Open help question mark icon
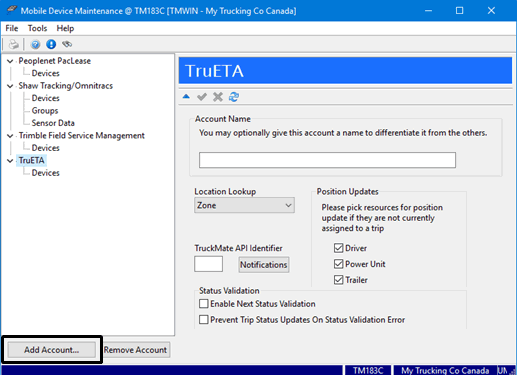The image size is (517, 375). click(x=35, y=44)
